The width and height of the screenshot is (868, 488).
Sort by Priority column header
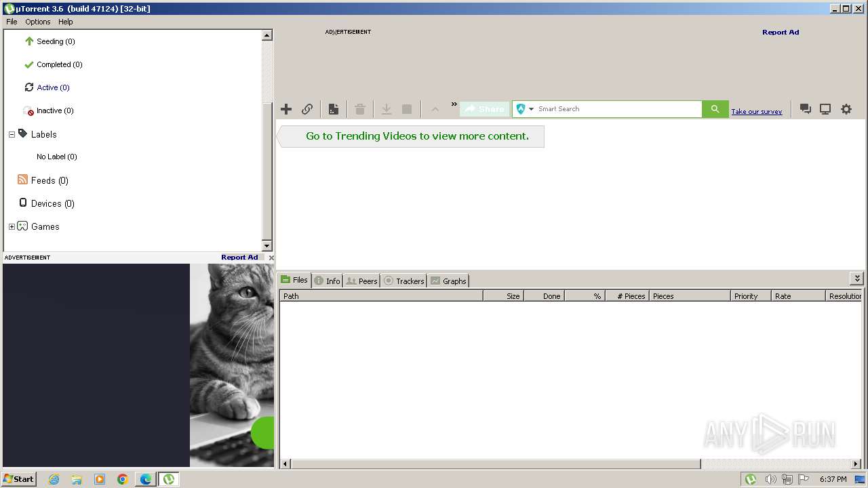click(751, 296)
